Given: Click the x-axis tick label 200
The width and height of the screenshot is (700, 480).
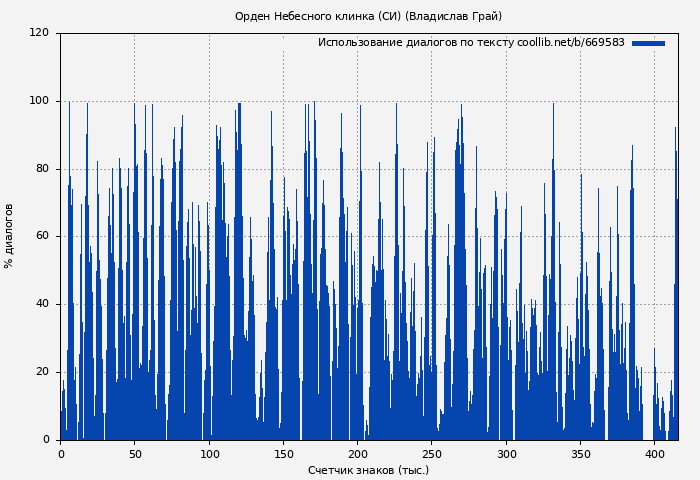Looking at the screenshot, I should [x=357, y=454].
